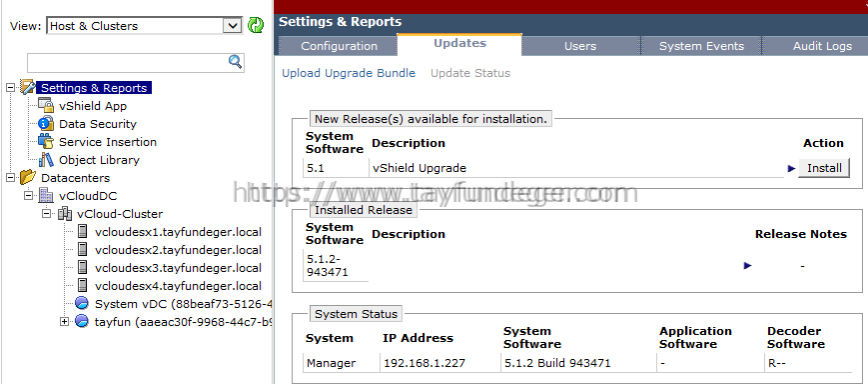Click the magnifier search icon

pos(236,62)
